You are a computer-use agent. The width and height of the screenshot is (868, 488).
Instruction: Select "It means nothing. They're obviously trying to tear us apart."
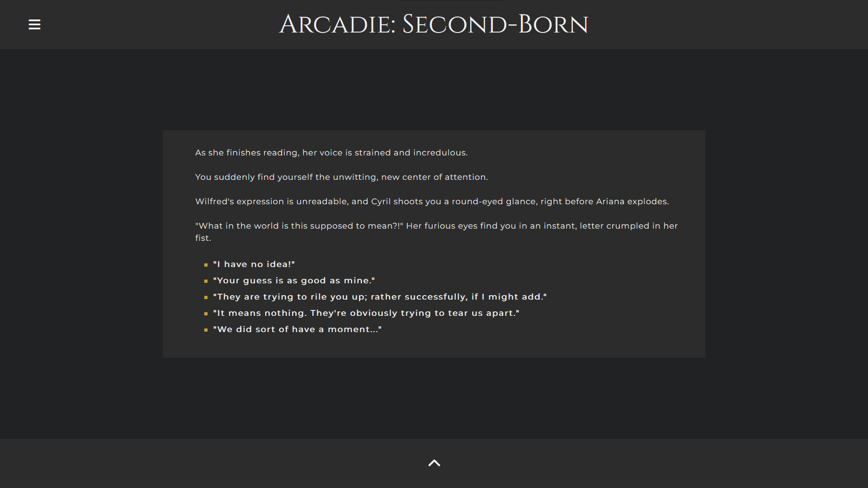pyautogui.click(x=366, y=313)
